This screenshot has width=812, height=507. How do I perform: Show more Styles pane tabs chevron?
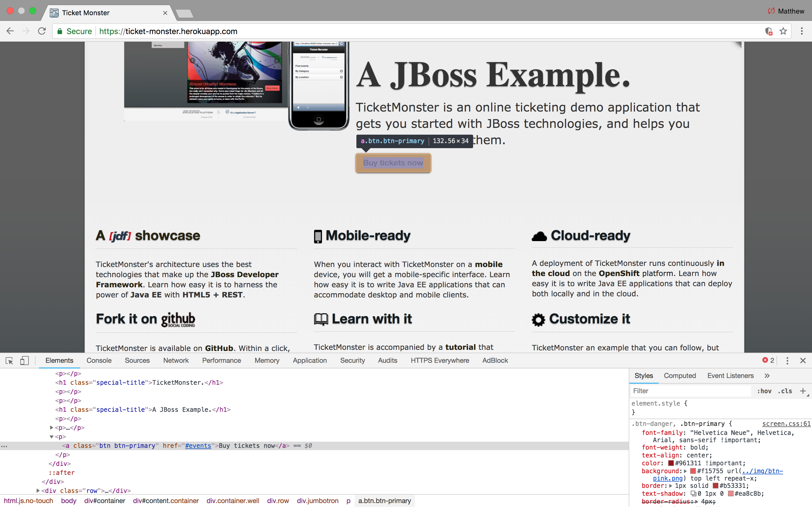coord(767,375)
